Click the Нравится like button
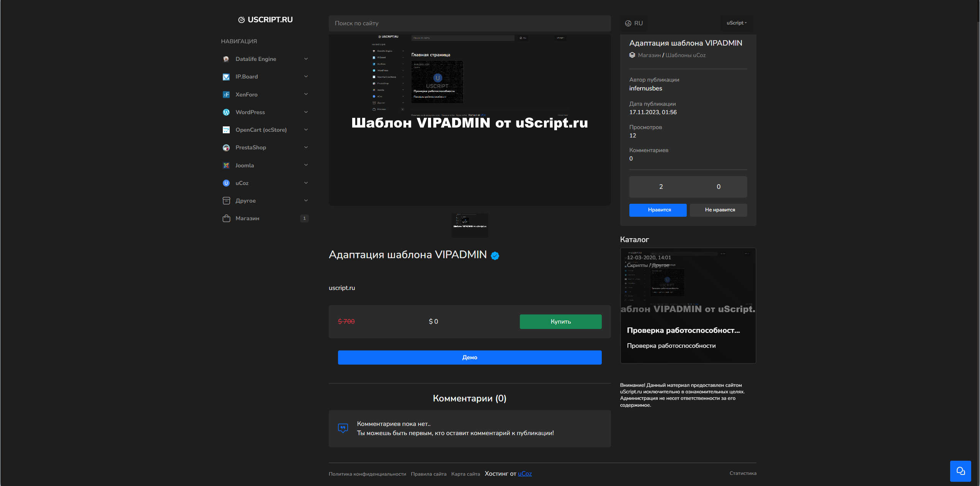The width and height of the screenshot is (980, 486). 658,210
